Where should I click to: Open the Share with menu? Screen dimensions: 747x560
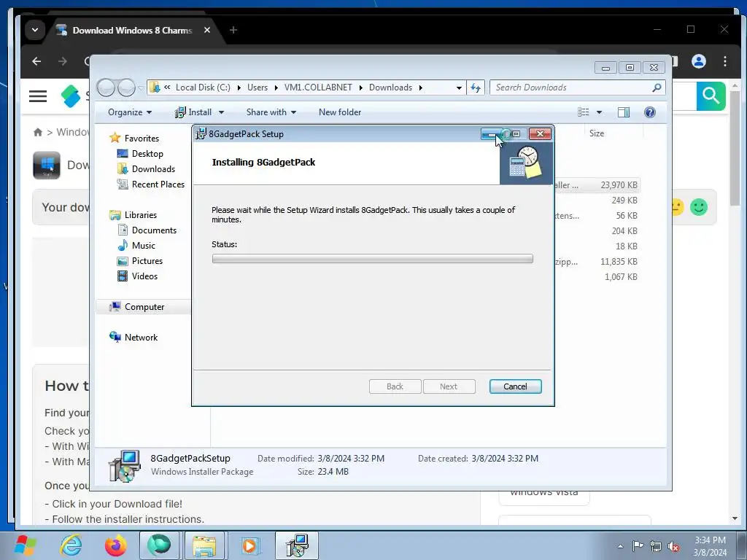click(x=271, y=112)
